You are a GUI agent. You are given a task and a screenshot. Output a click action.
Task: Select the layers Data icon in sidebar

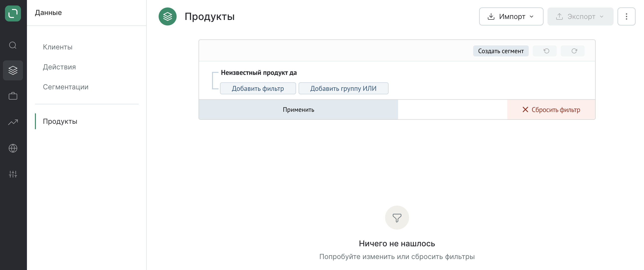[13, 70]
